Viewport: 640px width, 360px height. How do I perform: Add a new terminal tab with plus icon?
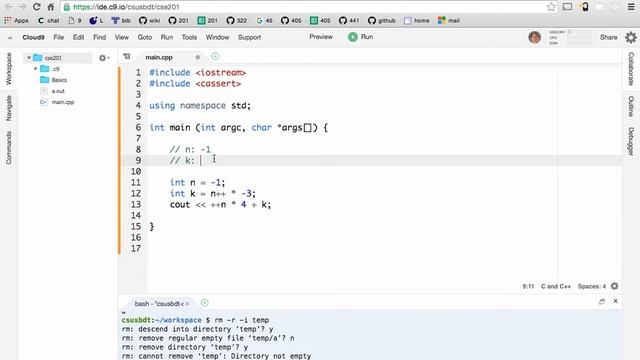click(x=204, y=303)
